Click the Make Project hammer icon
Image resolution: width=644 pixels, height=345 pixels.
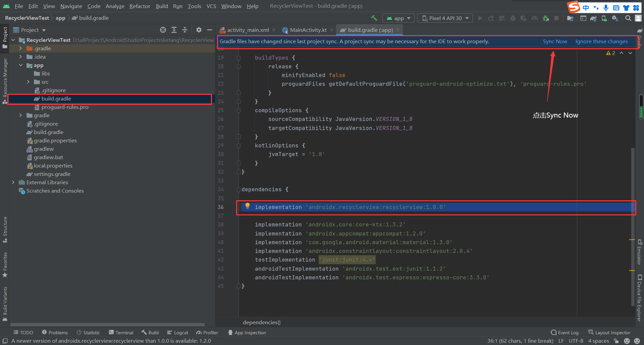tap(374, 18)
